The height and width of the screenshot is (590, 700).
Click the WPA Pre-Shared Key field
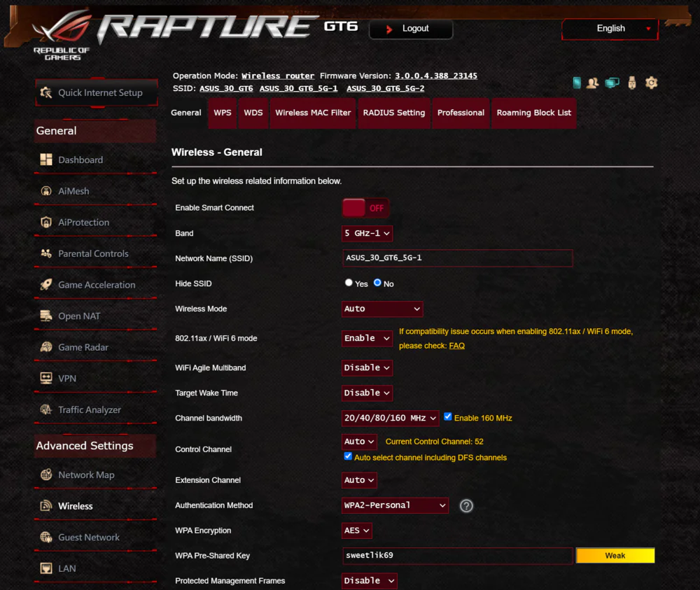(458, 556)
